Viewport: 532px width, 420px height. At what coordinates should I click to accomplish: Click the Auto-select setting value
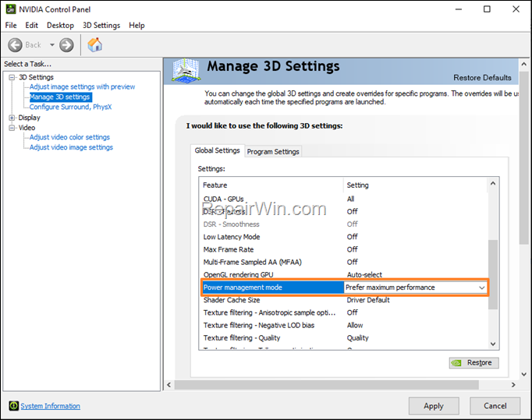pyautogui.click(x=364, y=274)
